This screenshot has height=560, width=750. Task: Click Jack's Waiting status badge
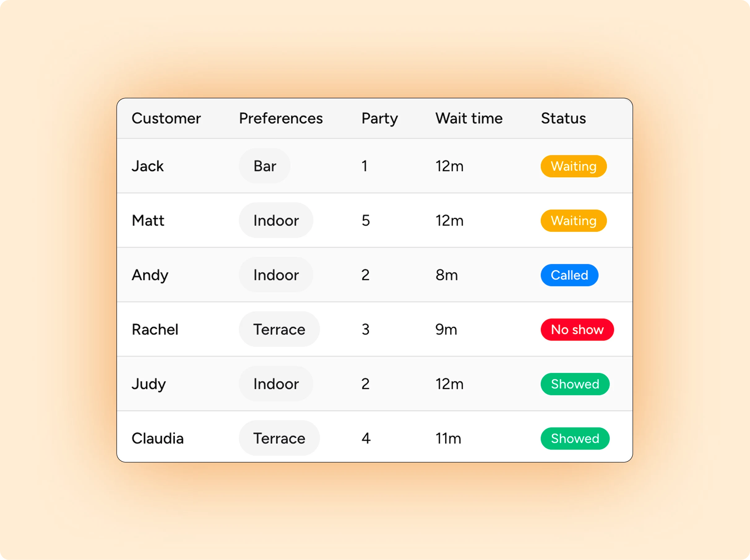coord(573,166)
